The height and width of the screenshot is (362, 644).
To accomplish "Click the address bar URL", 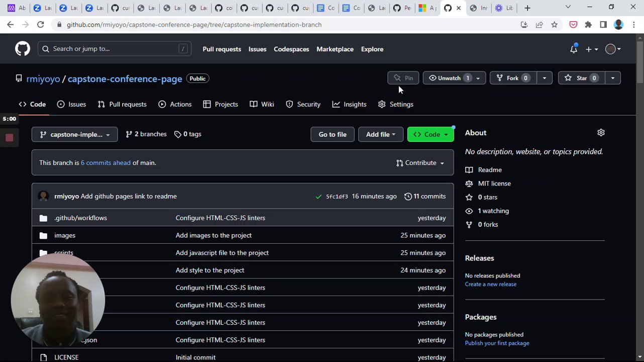I will point(194,25).
